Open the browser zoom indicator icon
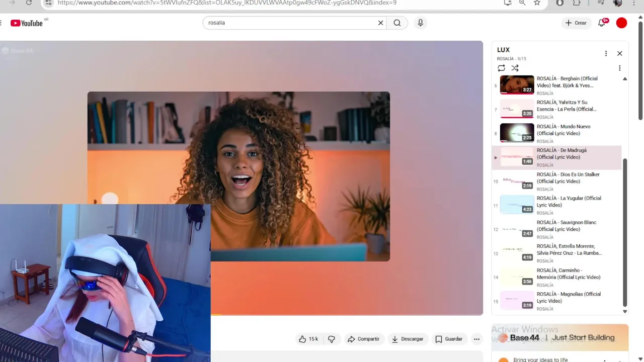Viewport: 644px width, 362px height. 522,3
